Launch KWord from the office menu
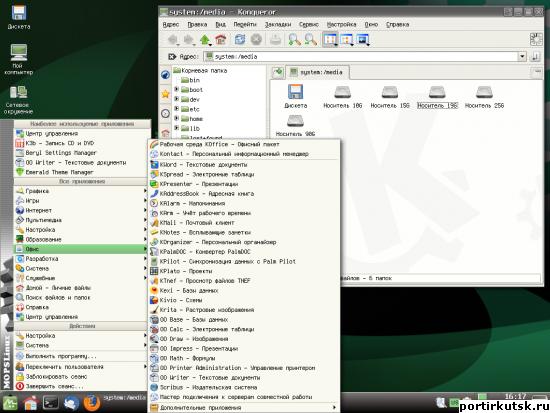Screen dimensions: 550x413 tap(243, 165)
